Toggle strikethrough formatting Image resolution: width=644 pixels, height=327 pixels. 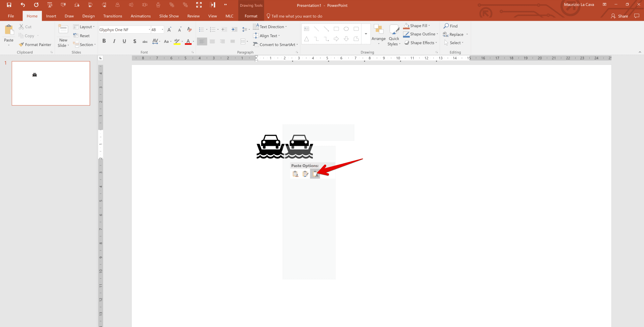pos(135,41)
